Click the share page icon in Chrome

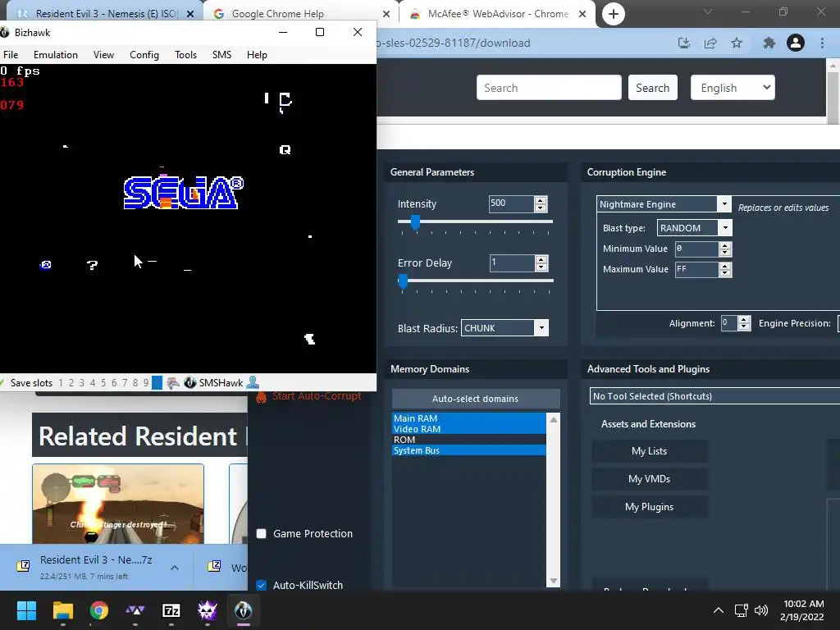(x=710, y=43)
